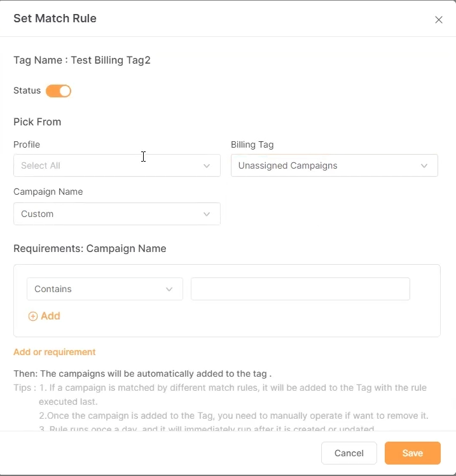Click the chevron arrow in the Billing Tag field
This screenshot has width=456, height=476.
click(424, 165)
